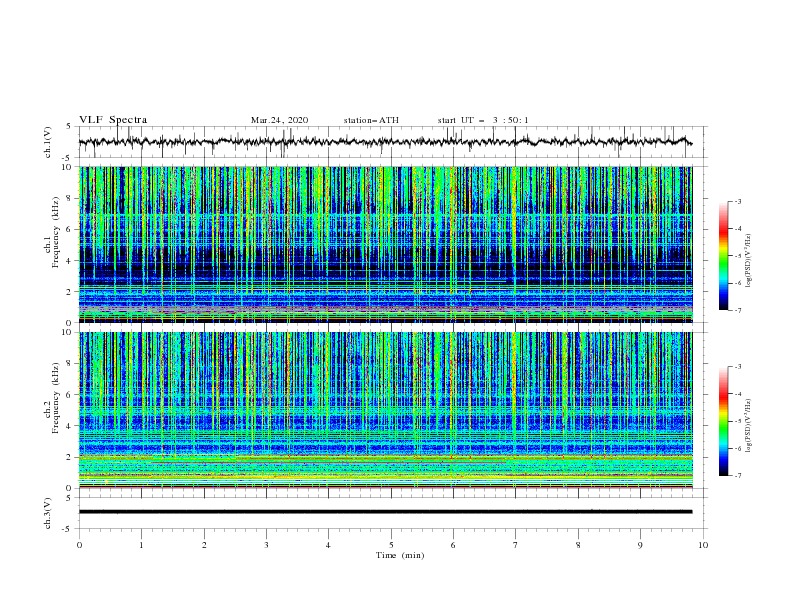The width and height of the screenshot is (792, 612).
Task: Select the "Mar.24, 2020" date label
Action: [x=279, y=120]
